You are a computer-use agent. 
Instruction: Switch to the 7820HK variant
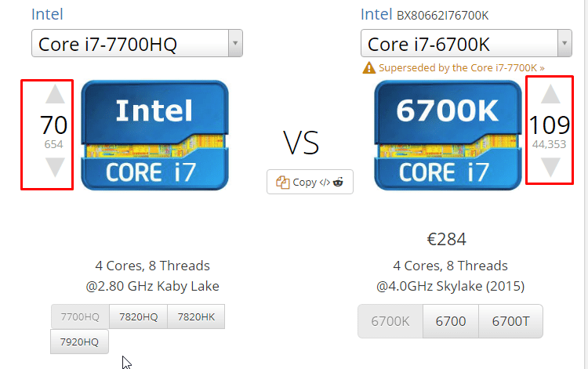click(x=196, y=317)
